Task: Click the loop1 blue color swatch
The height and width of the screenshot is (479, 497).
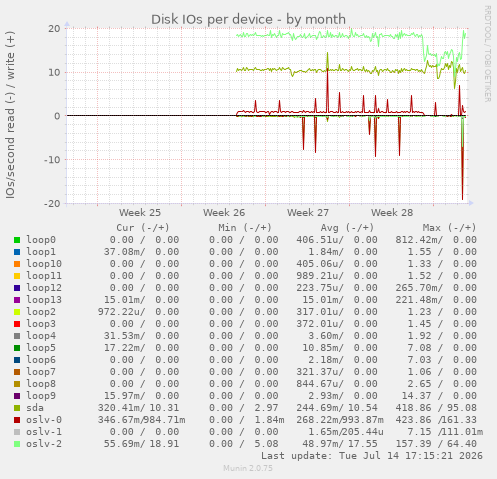Action: pos(17,252)
